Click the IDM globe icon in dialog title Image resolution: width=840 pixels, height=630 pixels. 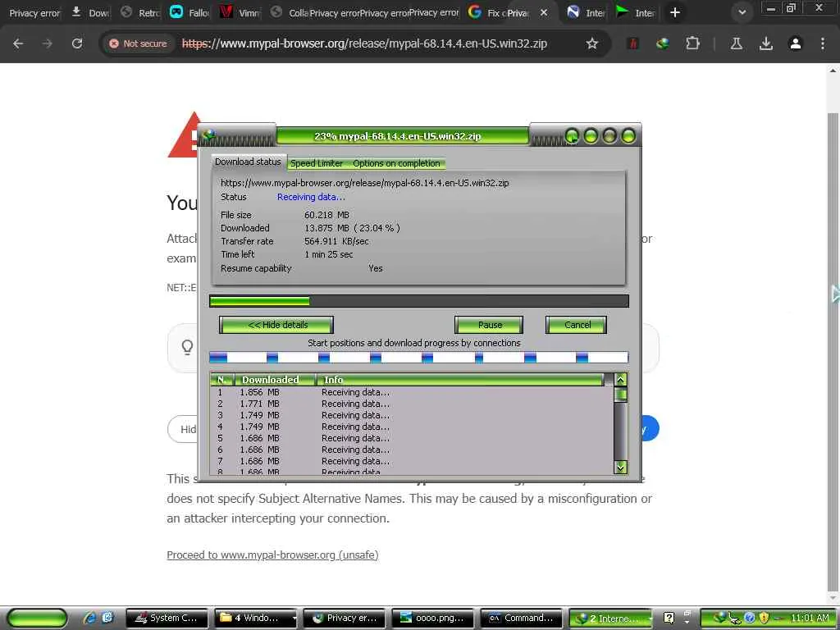[208, 135]
